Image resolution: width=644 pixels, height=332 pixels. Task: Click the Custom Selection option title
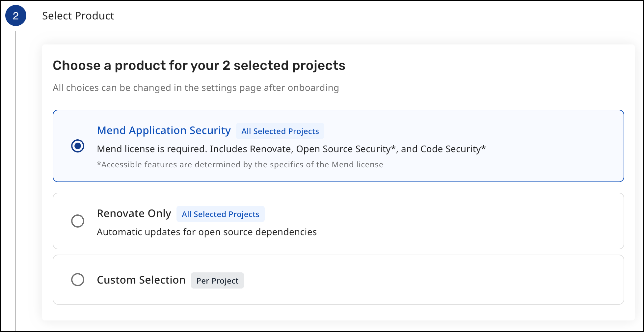pyautogui.click(x=141, y=280)
